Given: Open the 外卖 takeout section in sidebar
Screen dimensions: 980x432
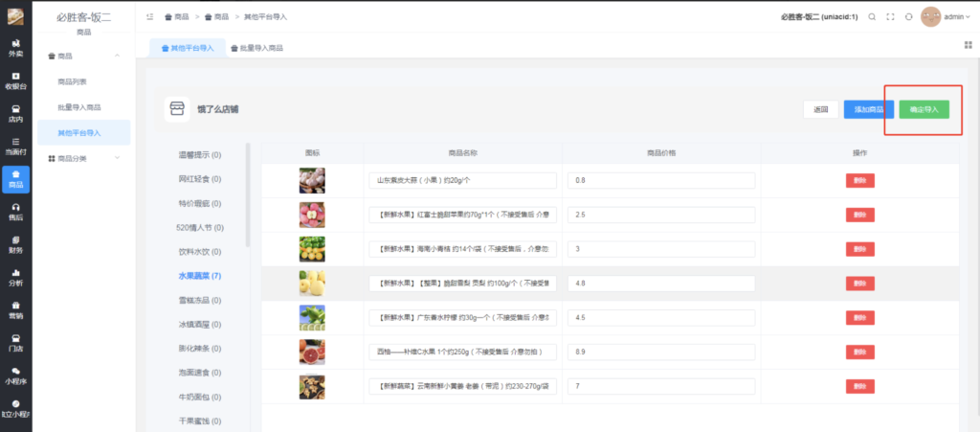Looking at the screenshot, I should point(15,48).
